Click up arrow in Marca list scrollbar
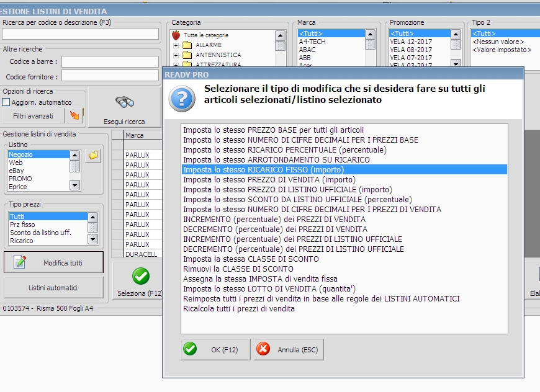Viewport: 540px width, 392px height. pyautogui.click(x=370, y=34)
